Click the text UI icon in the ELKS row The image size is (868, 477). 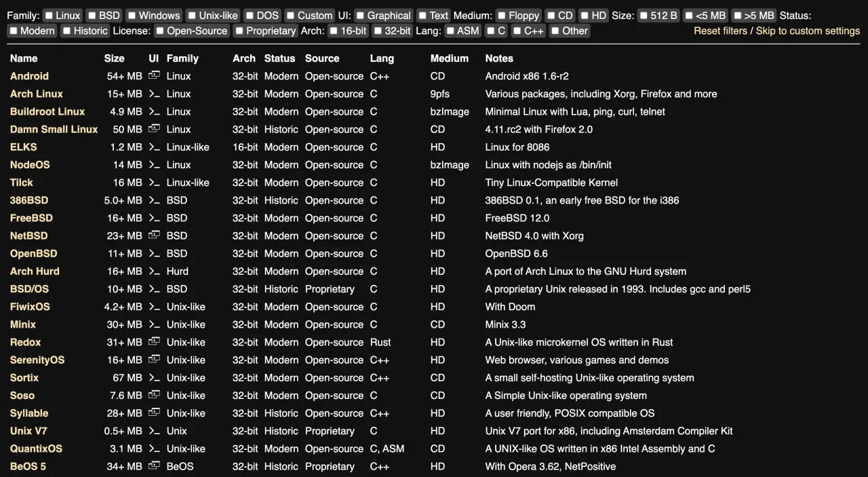[155, 147]
